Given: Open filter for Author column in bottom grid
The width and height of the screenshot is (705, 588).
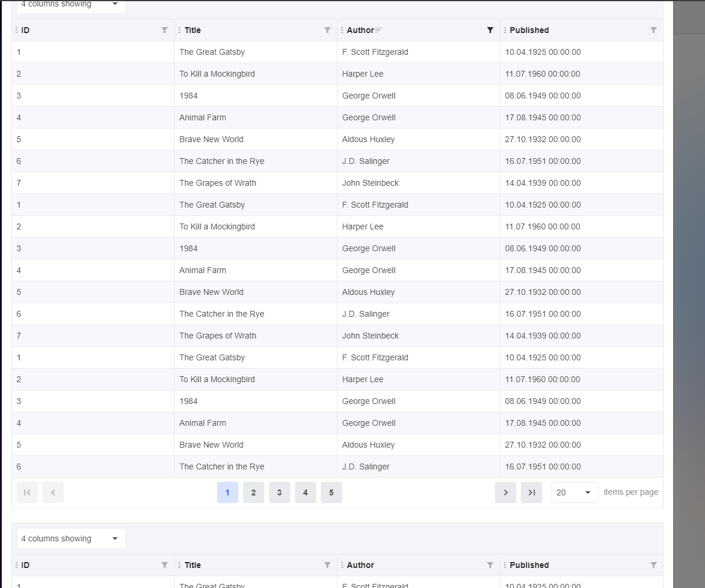Looking at the screenshot, I should coord(490,565).
